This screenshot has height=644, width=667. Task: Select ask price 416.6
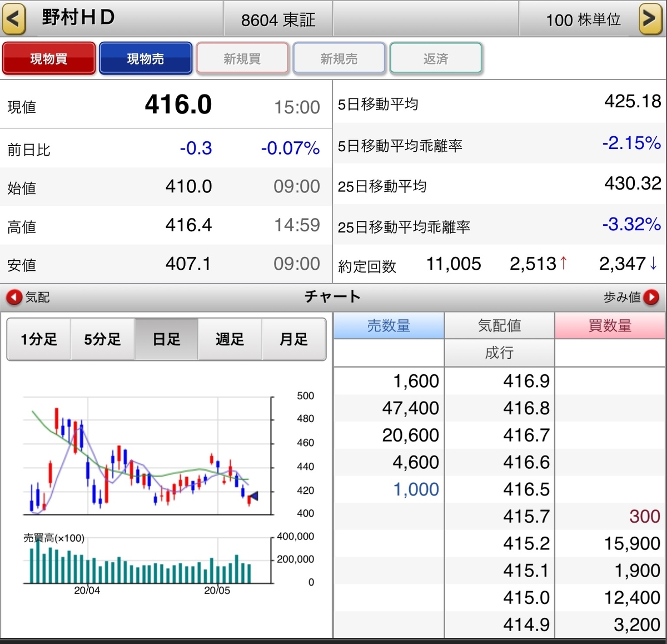pos(526,462)
